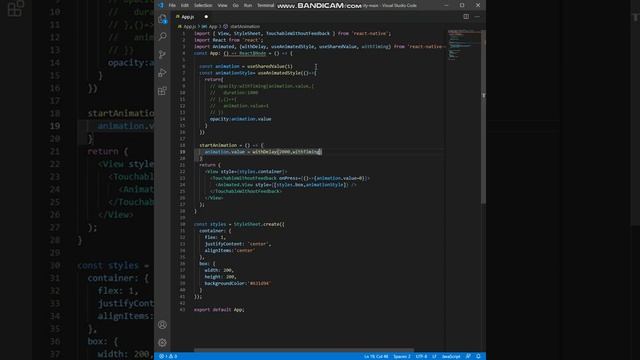Show errors and warnings in status bar

pyautogui.click(x=168, y=356)
